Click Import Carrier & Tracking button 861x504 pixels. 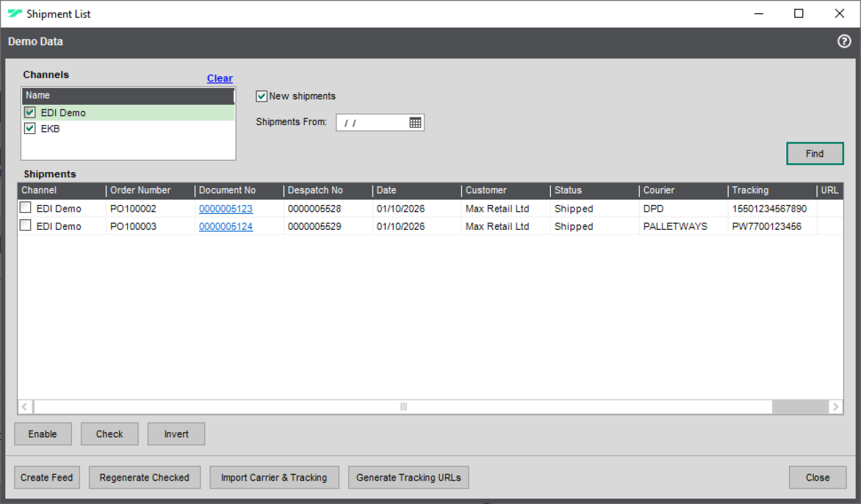(274, 478)
